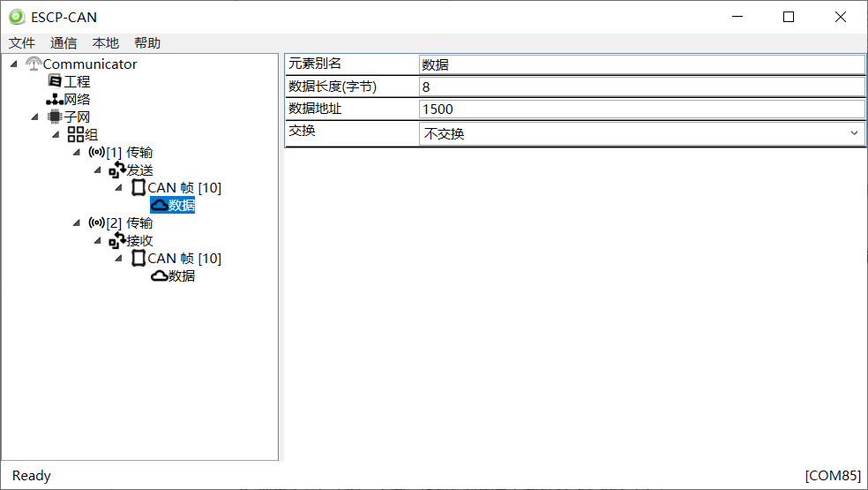868x490 pixels.
Task: Open the 通信 menu
Action: pos(64,42)
